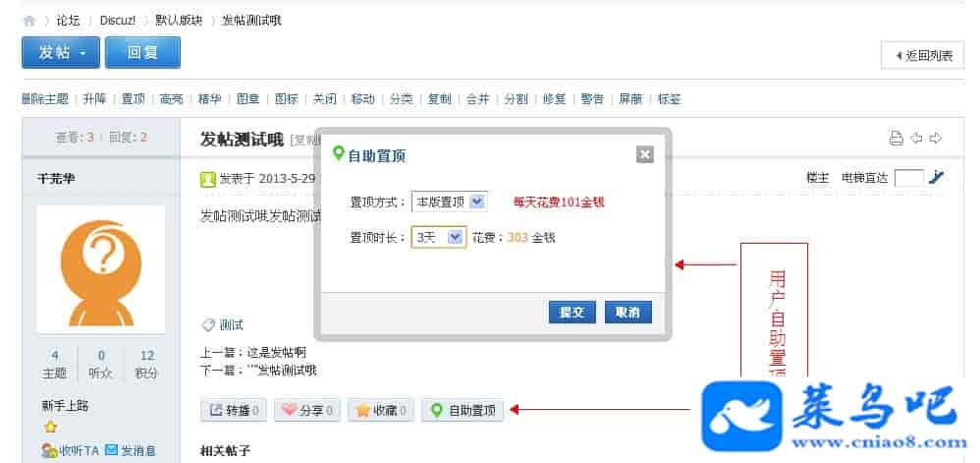Viewport: 980px width, 463px height.
Task: Select 升降 moderation action
Action: coord(94,99)
